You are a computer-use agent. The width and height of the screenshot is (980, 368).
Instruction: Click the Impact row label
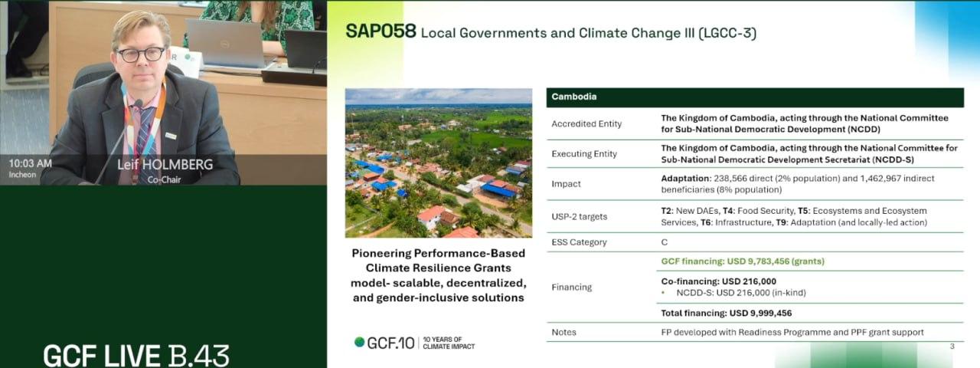tap(566, 184)
